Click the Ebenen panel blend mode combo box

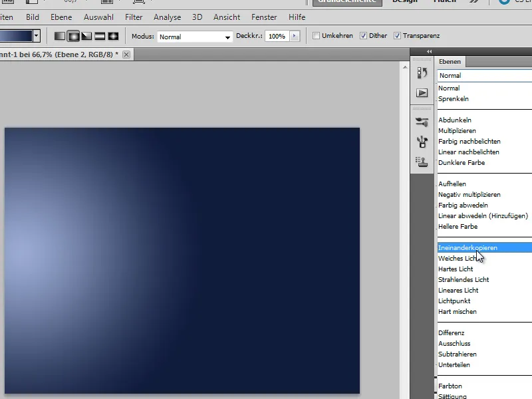(x=485, y=76)
